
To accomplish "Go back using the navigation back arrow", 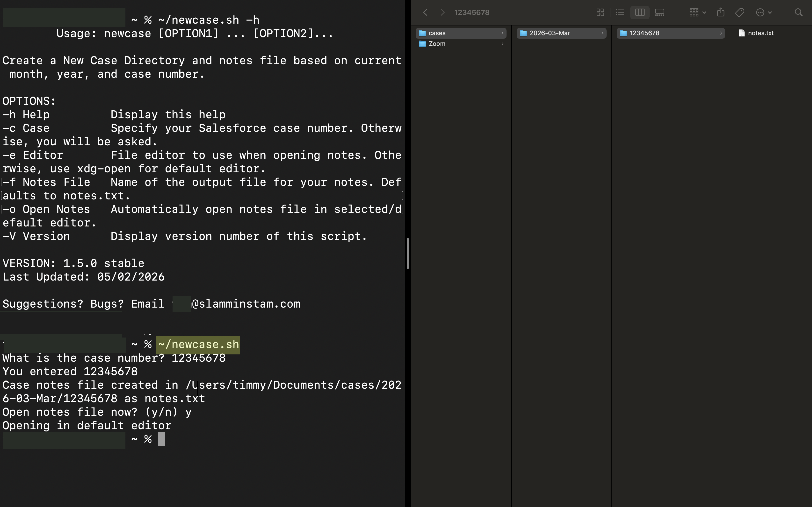I will point(425,12).
